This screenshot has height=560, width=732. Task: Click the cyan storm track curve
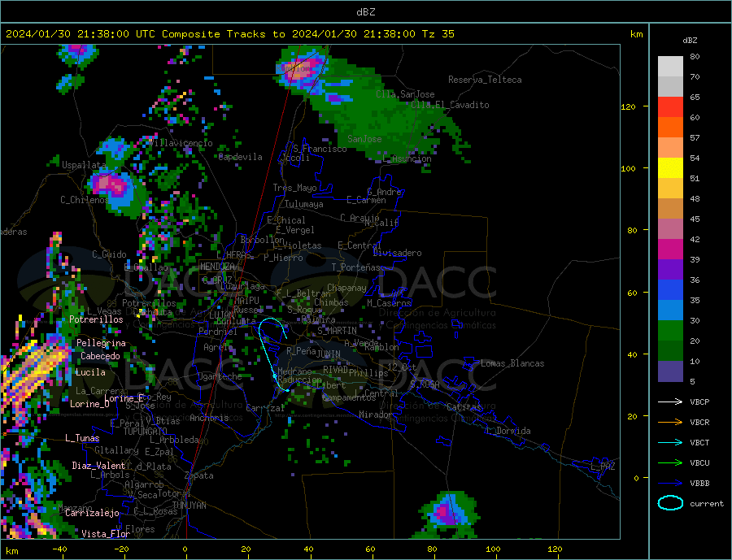(267, 354)
